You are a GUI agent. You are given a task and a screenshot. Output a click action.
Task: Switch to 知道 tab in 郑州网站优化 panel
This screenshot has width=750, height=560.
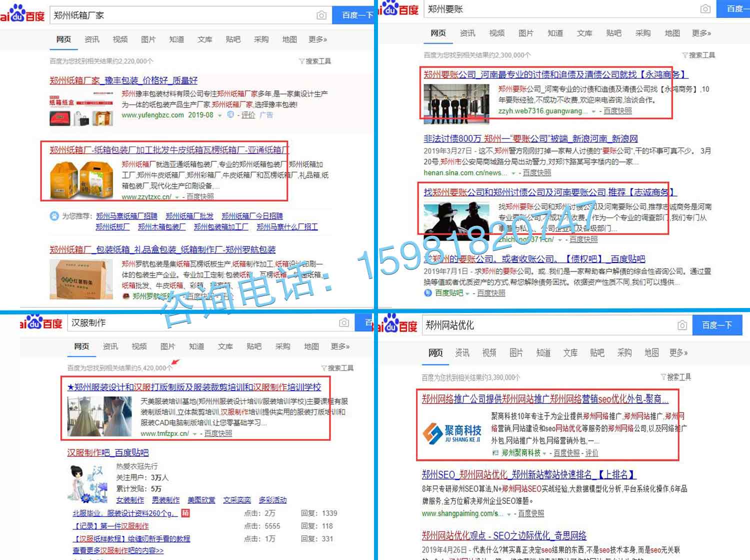point(543,353)
